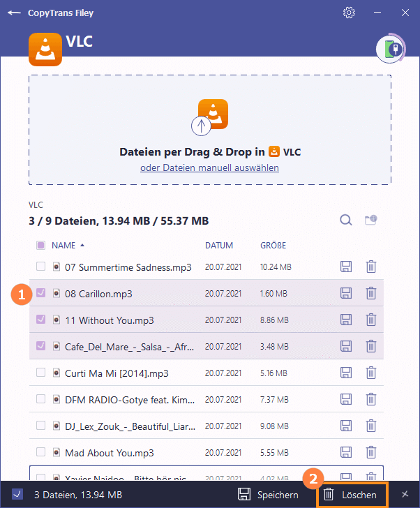
Task: Click the 8.86 MB size value
Action: pos(274,320)
